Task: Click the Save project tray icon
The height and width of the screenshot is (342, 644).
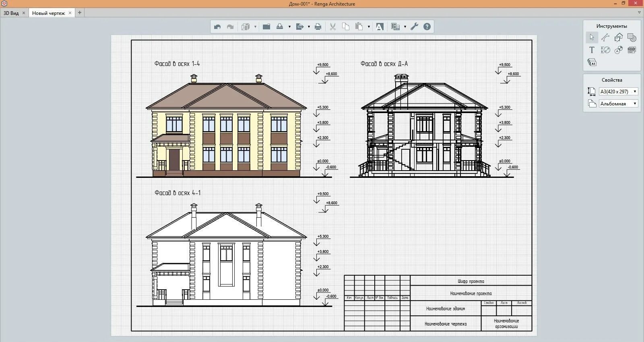Action: (280, 27)
